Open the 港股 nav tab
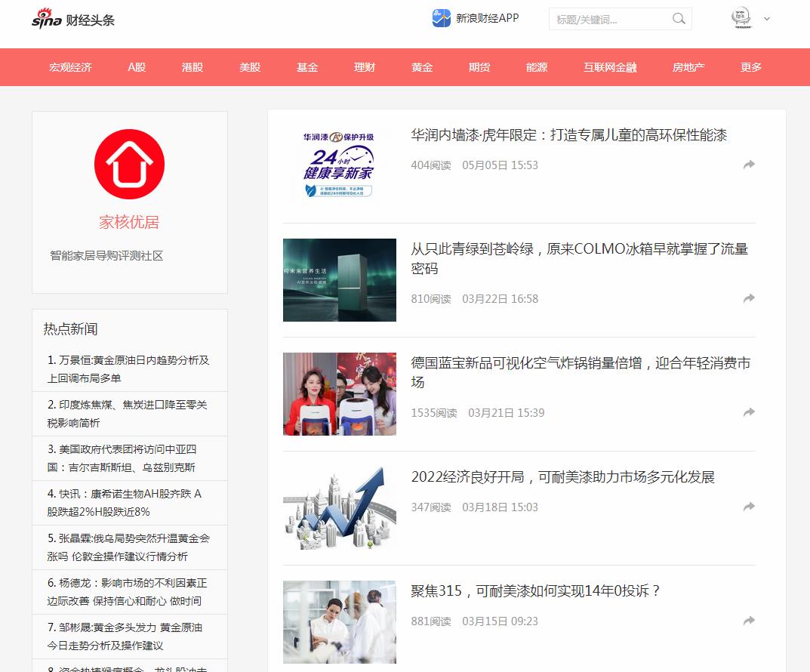 pyautogui.click(x=192, y=67)
